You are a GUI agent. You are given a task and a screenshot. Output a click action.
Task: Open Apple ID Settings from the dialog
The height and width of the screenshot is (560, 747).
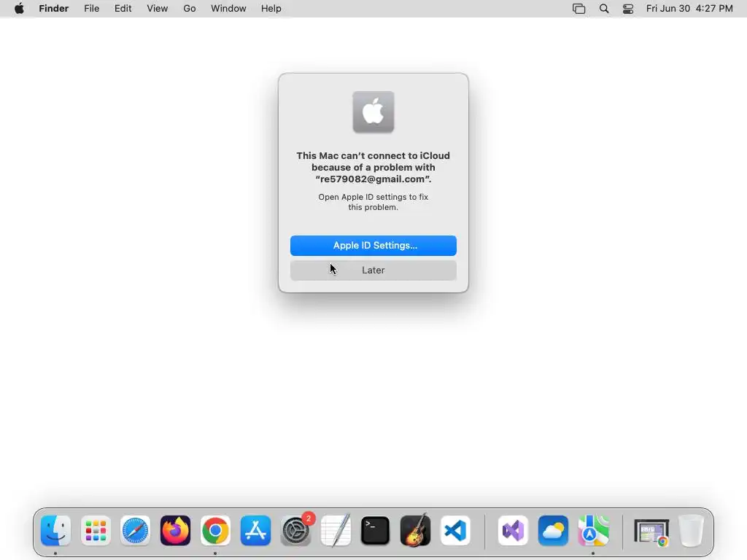point(373,245)
